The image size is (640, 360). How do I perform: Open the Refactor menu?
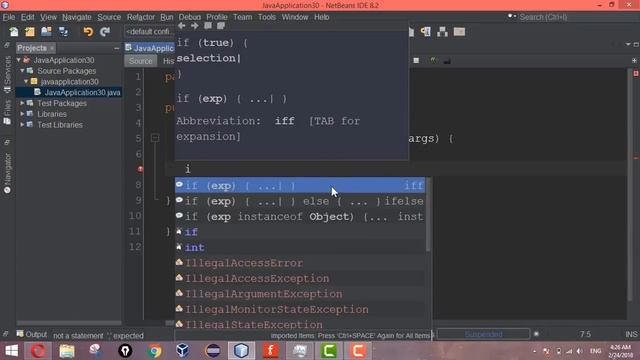tap(140, 17)
